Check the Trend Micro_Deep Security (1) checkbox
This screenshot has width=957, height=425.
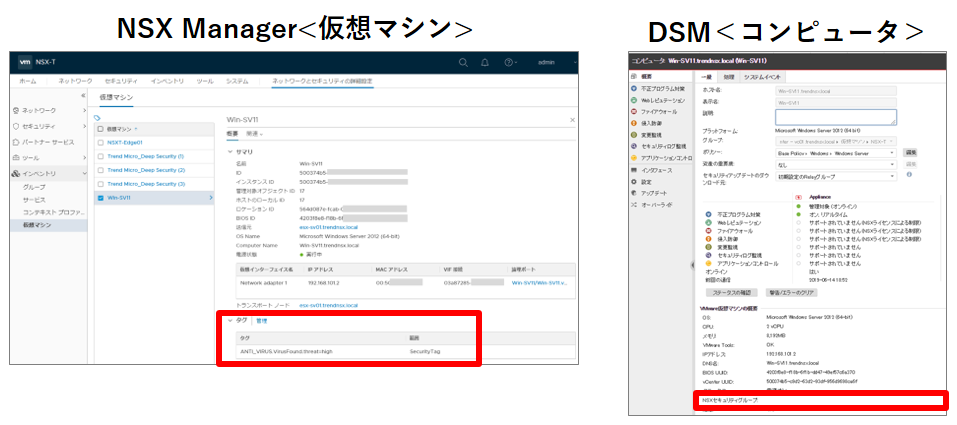(101, 156)
